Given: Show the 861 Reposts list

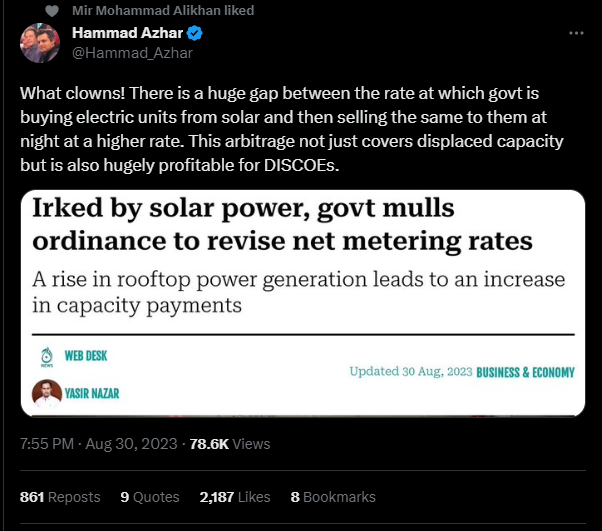Looking at the screenshot, I should [x=60, y=497].
